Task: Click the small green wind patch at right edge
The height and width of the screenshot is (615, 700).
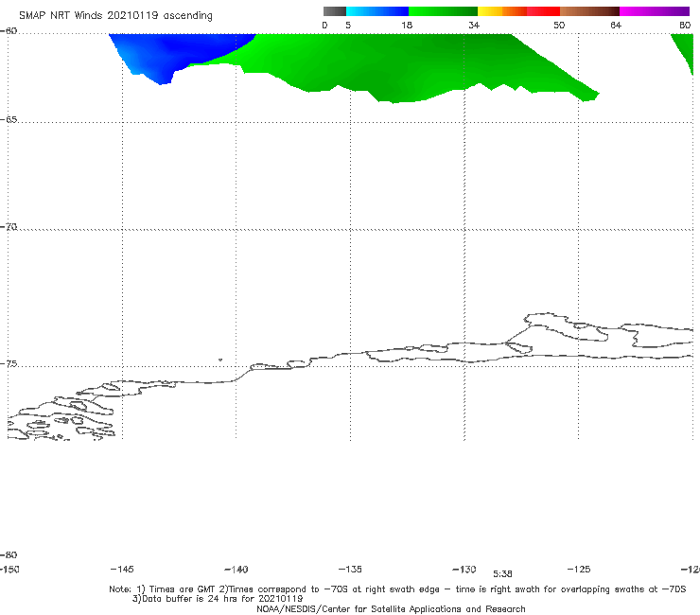Action: [x=684, y=51]
